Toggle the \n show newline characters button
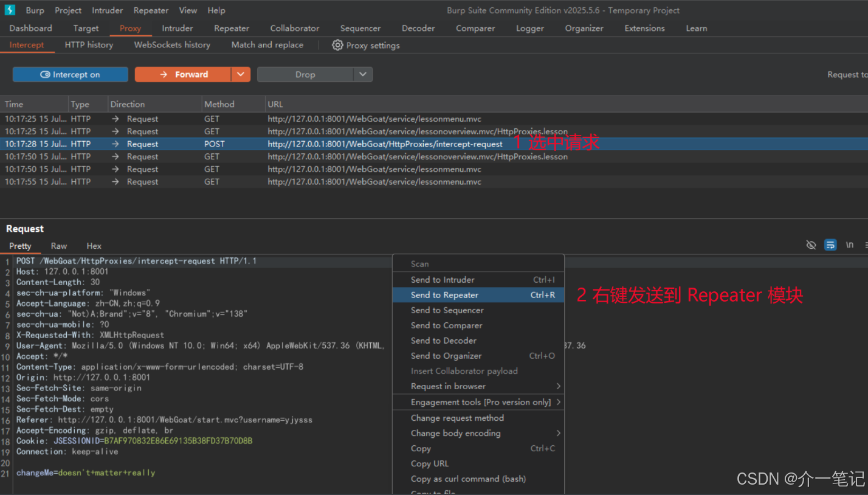Image resolution: width=868 pixels, height=495 pixels. [850, 244]
